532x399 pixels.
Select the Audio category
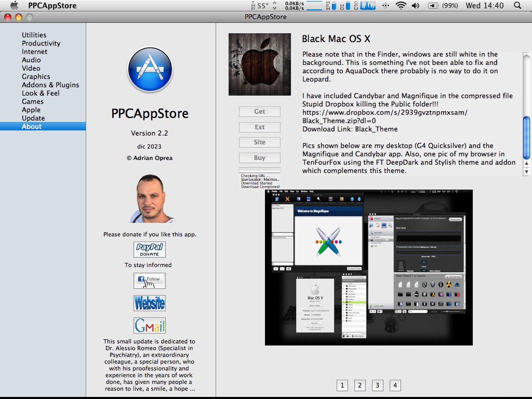point(31,60)
